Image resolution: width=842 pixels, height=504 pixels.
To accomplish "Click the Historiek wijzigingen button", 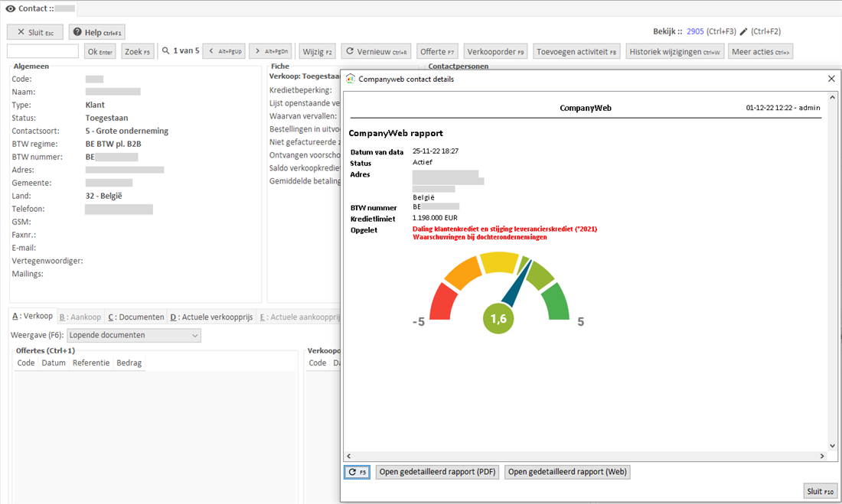I will click(x=674, y=51).
